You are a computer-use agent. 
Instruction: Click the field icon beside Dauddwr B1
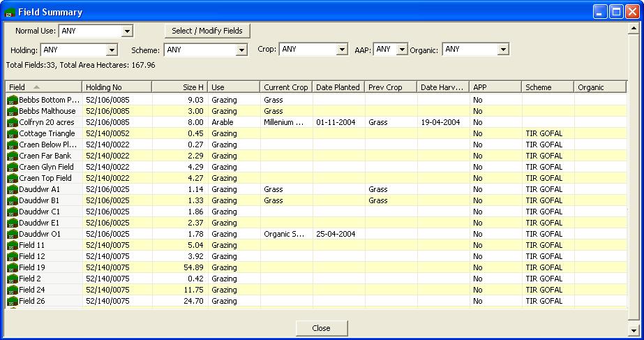pos(13,200)
